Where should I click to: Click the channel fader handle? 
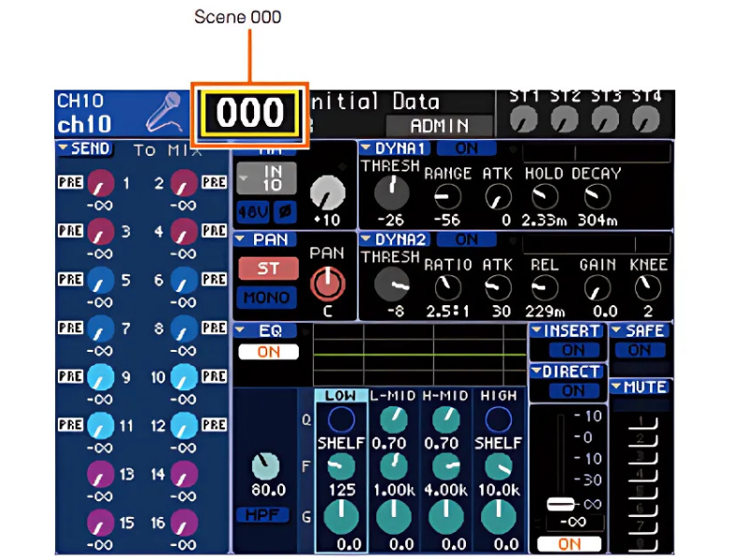pos(561,504)
